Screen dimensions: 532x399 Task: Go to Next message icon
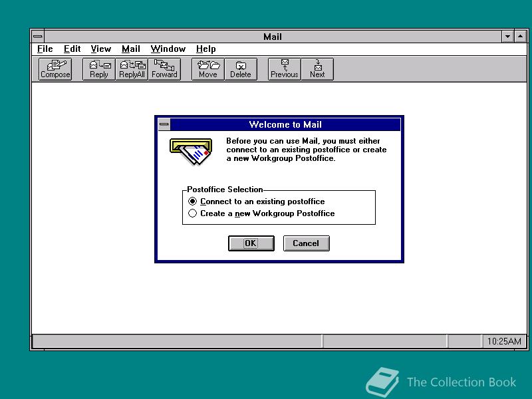(317, 69)
